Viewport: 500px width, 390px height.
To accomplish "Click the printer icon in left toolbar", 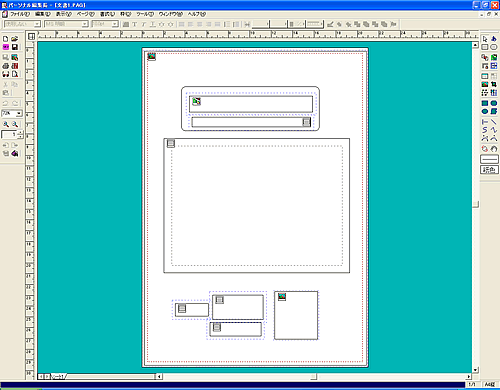I will pyautogui.click(x=6, y=66).
